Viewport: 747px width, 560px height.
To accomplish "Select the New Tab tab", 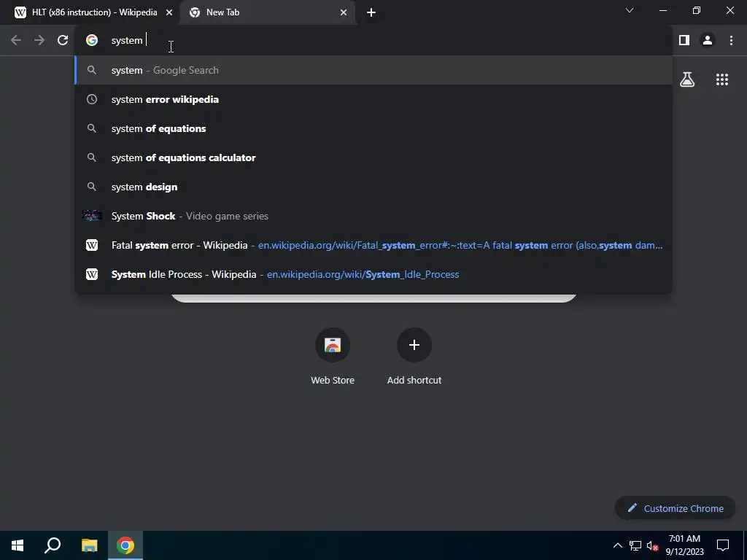I will [269, 12].
